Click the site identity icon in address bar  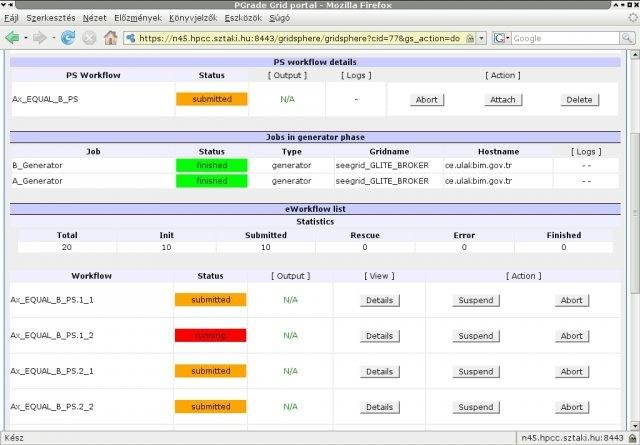131,38
